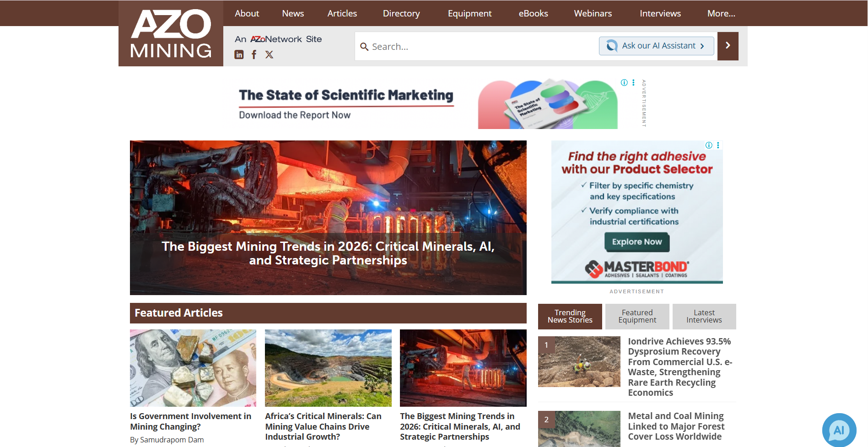Open 'Metal and Coal Mining Linked to Forest' story
Screen dimensions: 868x447
[676, 426]
